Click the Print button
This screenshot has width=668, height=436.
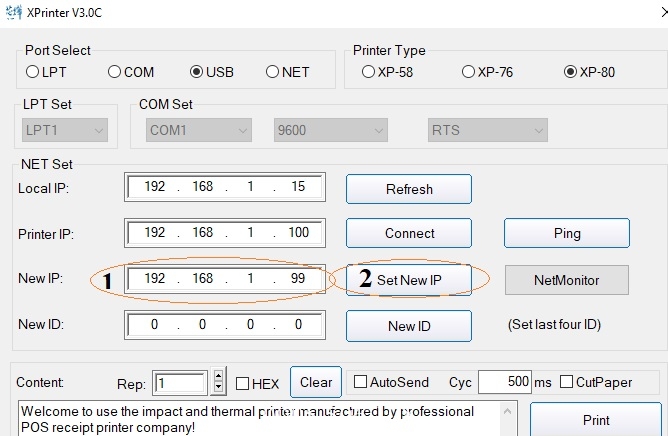[x=596, y=420]
